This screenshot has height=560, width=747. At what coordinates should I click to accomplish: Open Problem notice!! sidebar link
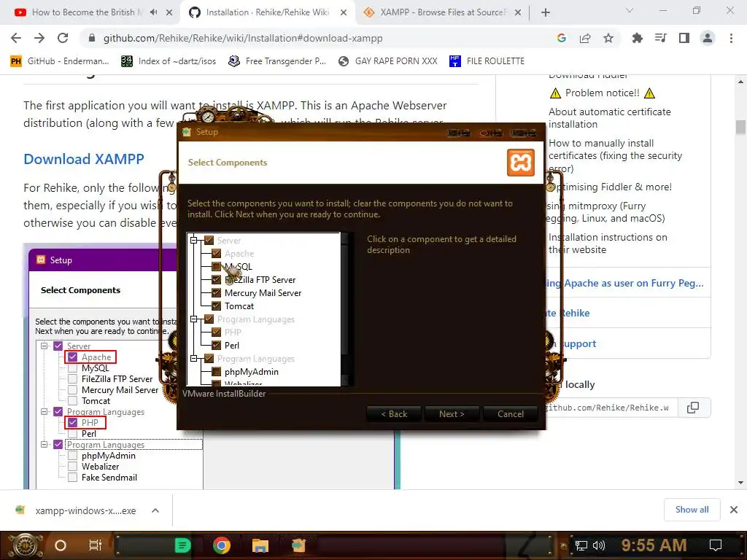602,93
